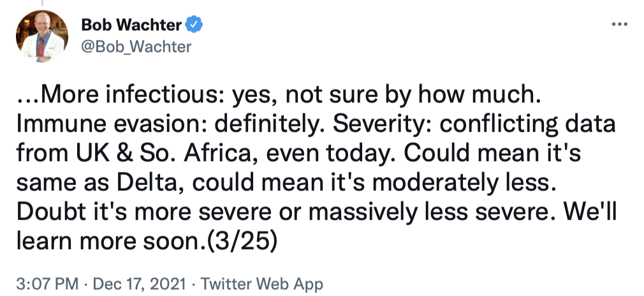The image size is (644, 296).
Task: Open the three-dot more options menu
Action: click(x=619, y=24)
